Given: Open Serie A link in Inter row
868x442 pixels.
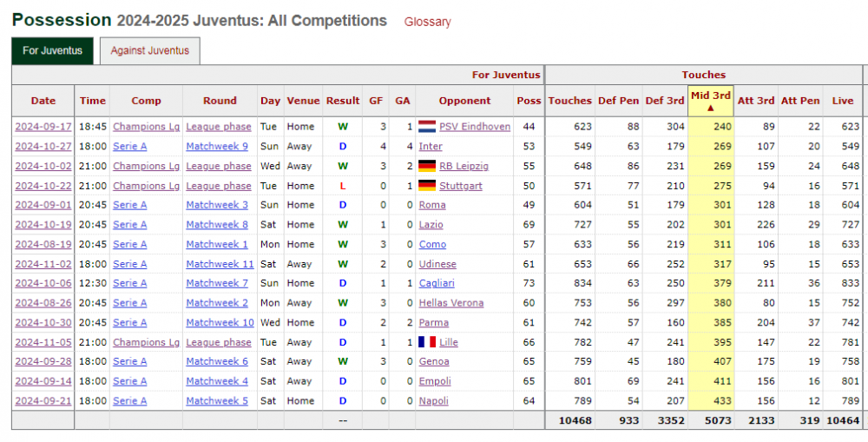Looking at the screenshot, I should coord(129,146).
